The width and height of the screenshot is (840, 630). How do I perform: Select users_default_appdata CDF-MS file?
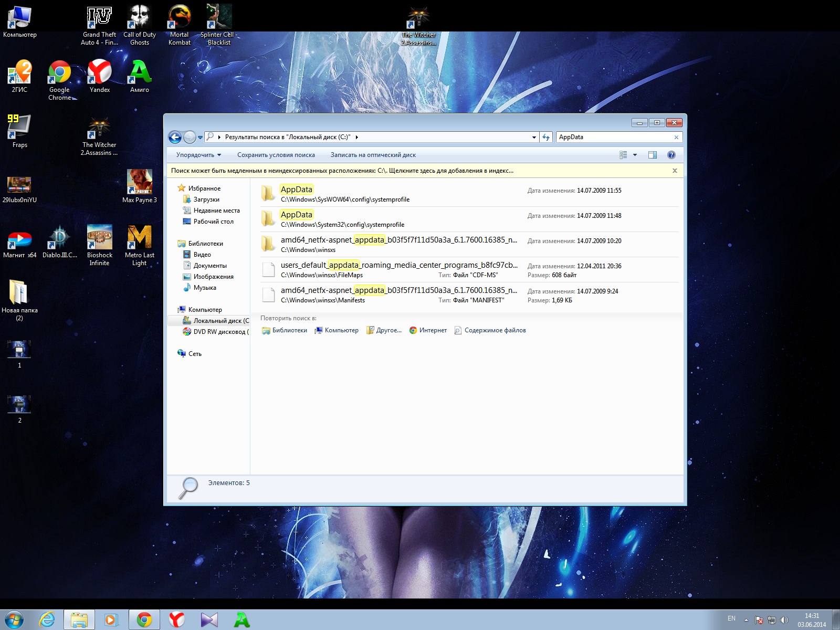point(469,269)
